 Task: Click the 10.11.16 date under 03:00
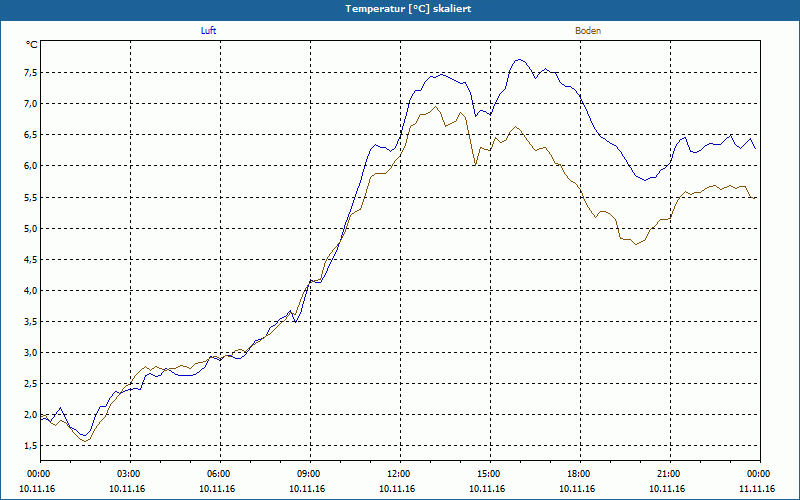pyautogui.click(x=127, y=489)
